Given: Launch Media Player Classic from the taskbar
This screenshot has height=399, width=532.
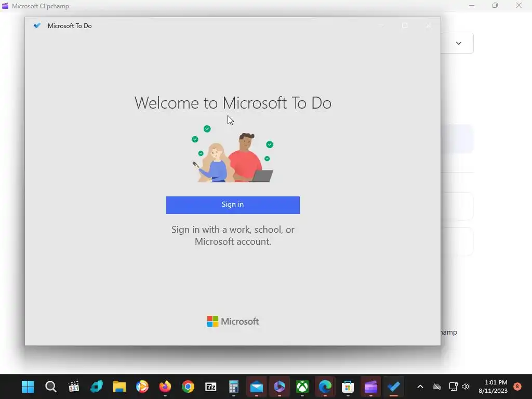Looking at the screenshot, I should 74,387.
